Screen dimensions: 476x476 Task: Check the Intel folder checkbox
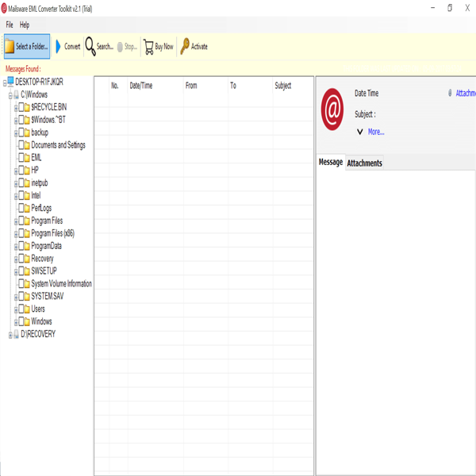(x=21, y=195)
